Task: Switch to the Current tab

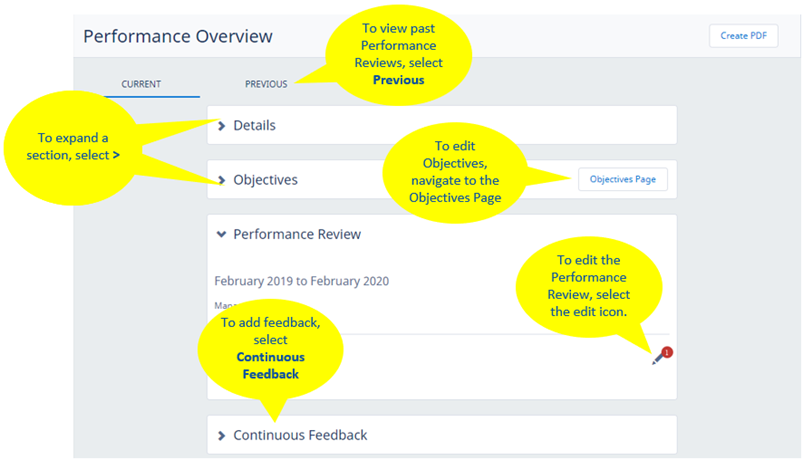Action: coord(141,84)
